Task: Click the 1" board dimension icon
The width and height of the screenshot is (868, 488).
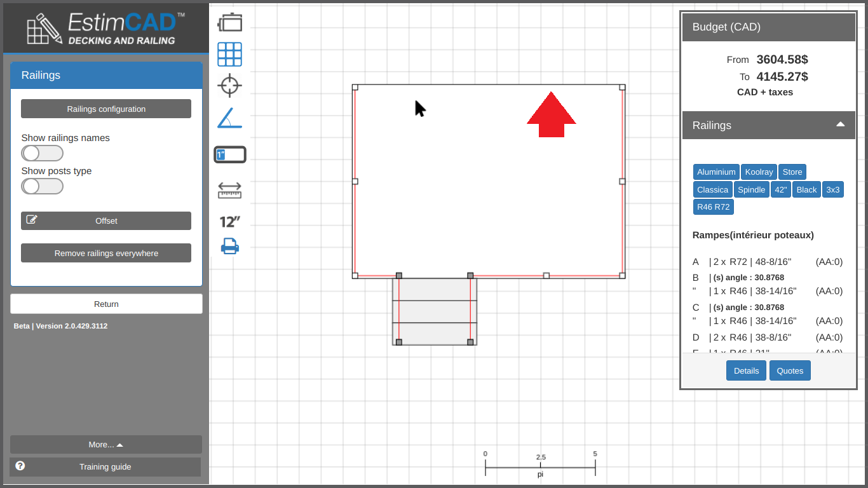Action: pos(229,154)
